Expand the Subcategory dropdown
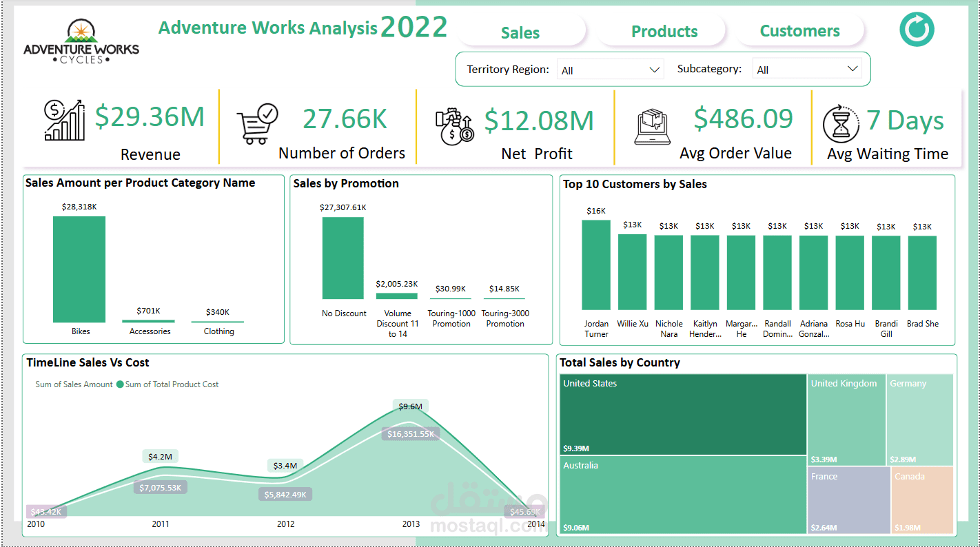Viewport: 980px width, 547px height. 807,69
